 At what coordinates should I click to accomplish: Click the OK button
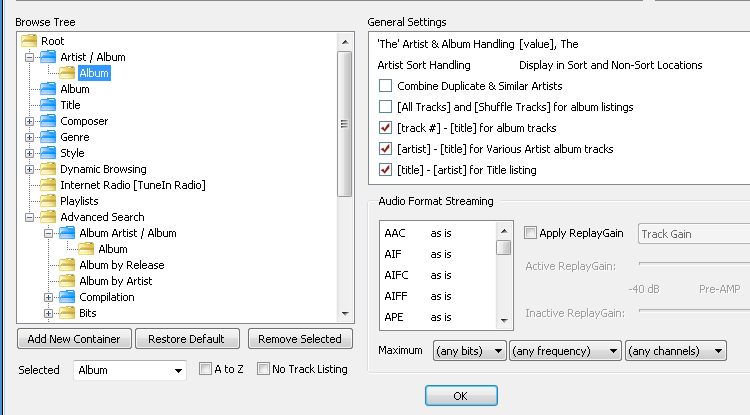click(x=460, y=396)
